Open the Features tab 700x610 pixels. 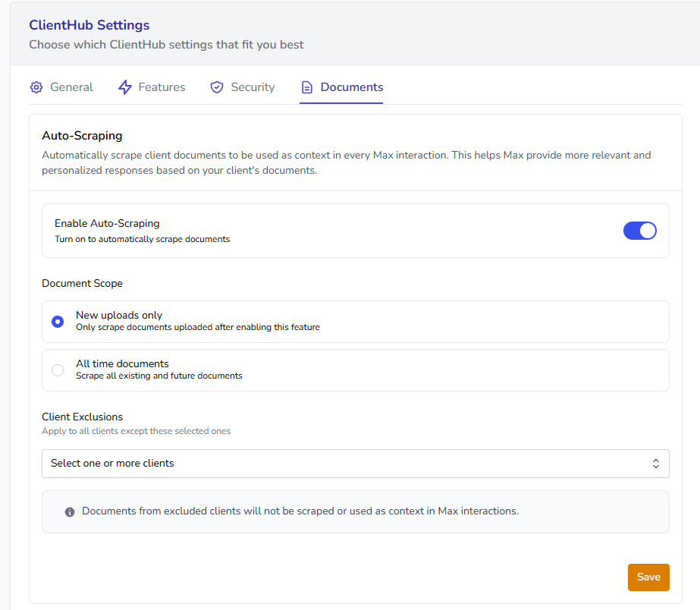[x=162, y=87]
